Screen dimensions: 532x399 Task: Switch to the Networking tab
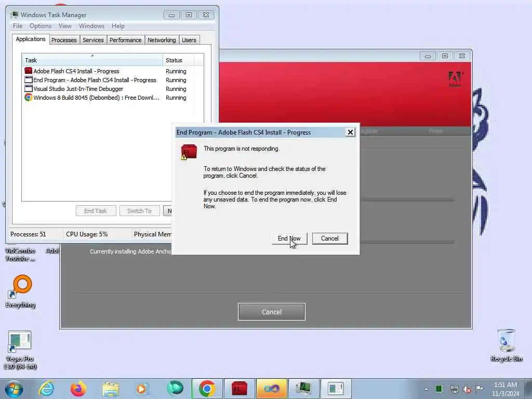pyautogui.click(x=162, y=40)
